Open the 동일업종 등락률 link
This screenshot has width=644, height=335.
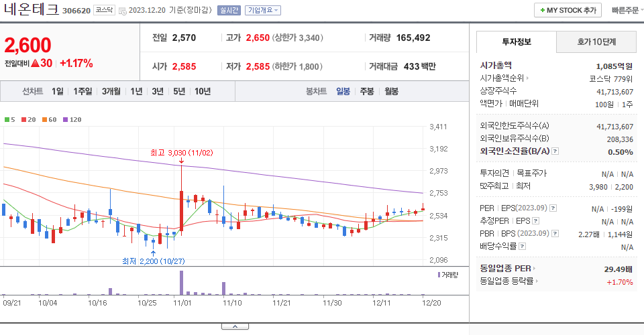click(509, 281)
